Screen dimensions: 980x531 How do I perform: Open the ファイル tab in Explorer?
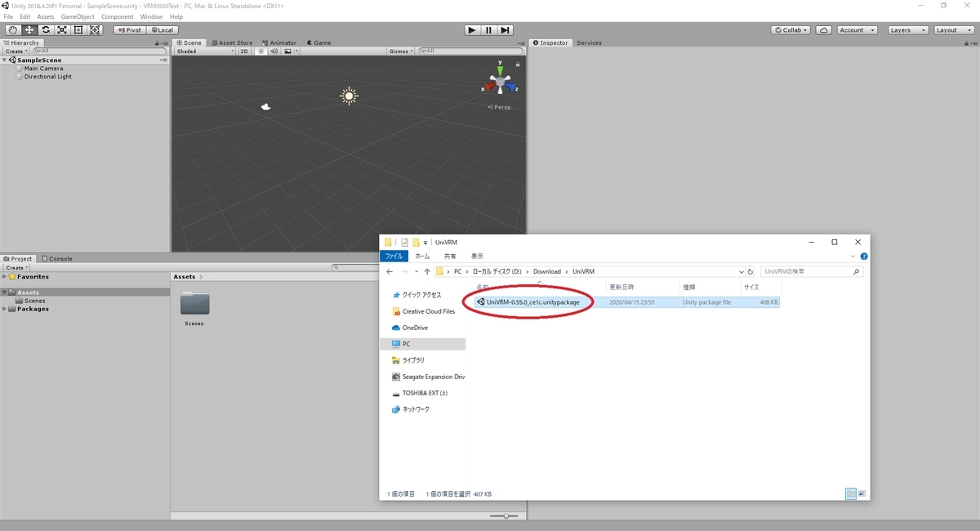[x=395, y=256]
